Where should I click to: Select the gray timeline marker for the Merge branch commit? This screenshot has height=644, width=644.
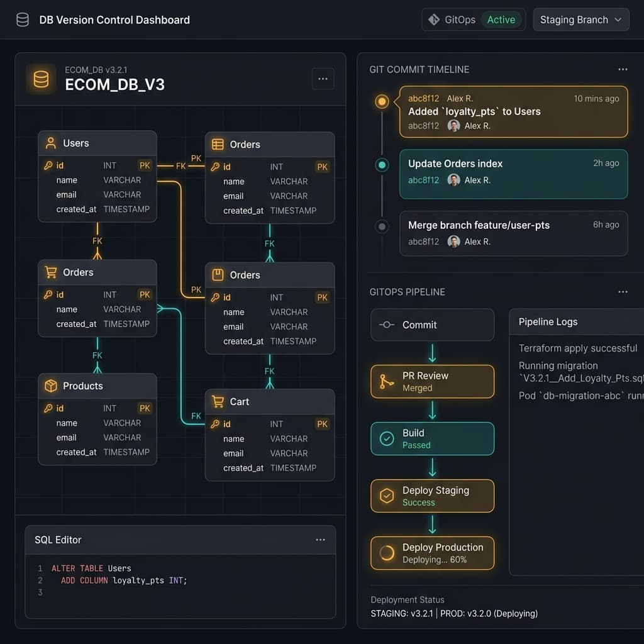click(x=382, y=226)
